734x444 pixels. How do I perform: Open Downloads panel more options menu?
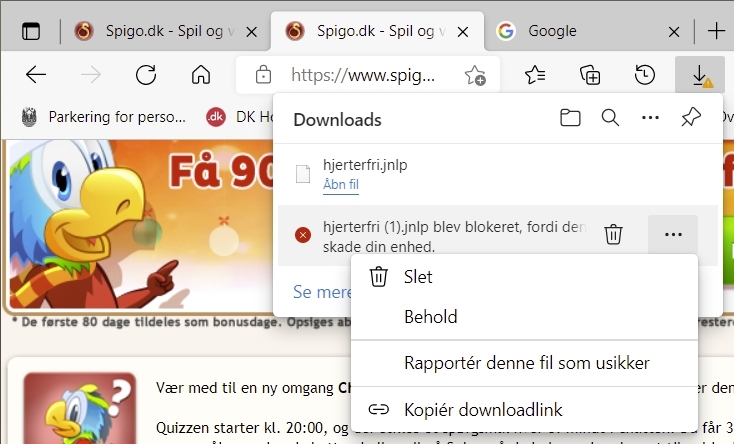click(x=650, y=119)
